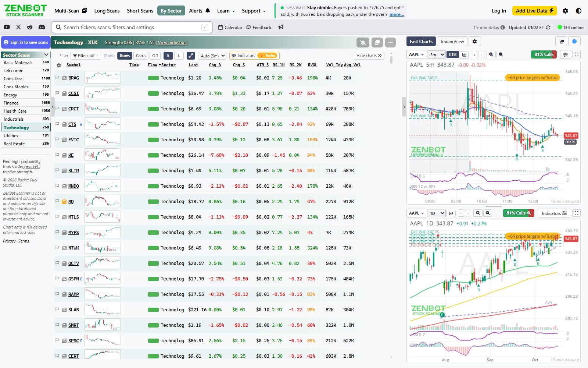This screenshot has height=368, width=588.
Task: Make the 5m AAPL chart fullscreen
Action: tap(577, 54)
